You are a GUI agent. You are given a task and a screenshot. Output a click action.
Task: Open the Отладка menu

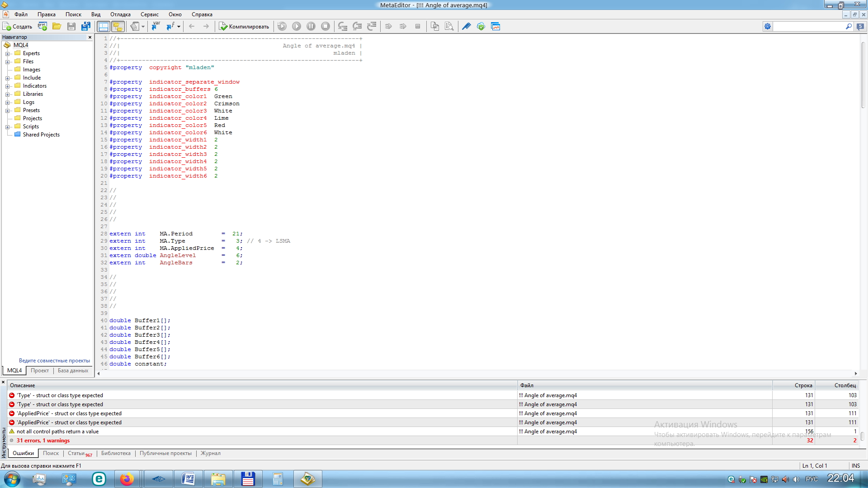click(120, 14)
